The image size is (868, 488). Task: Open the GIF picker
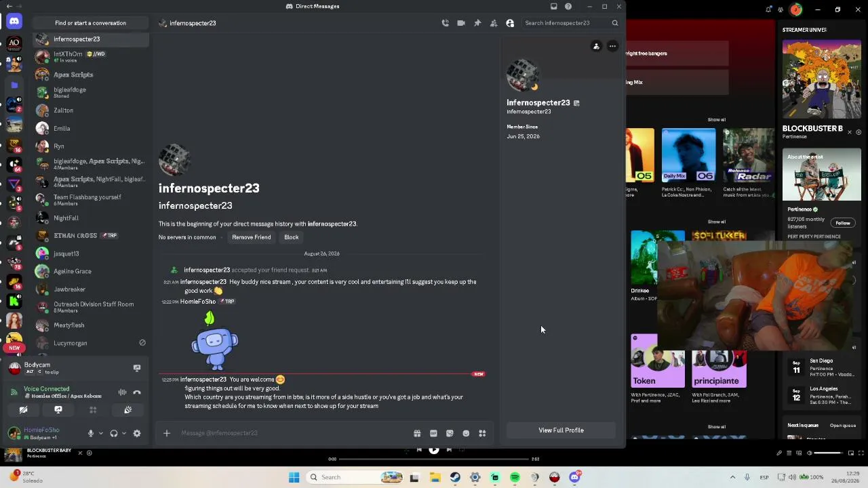click(433, 433)
